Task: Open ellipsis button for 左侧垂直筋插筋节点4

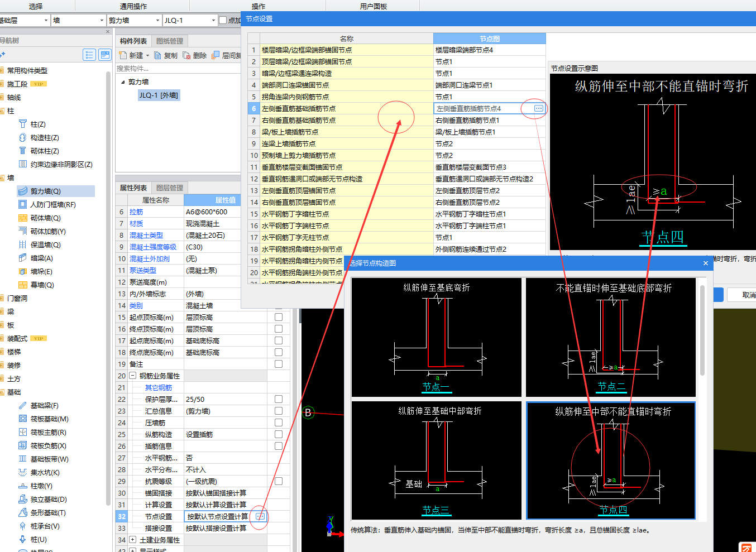Action: click(x=539, y=108)
